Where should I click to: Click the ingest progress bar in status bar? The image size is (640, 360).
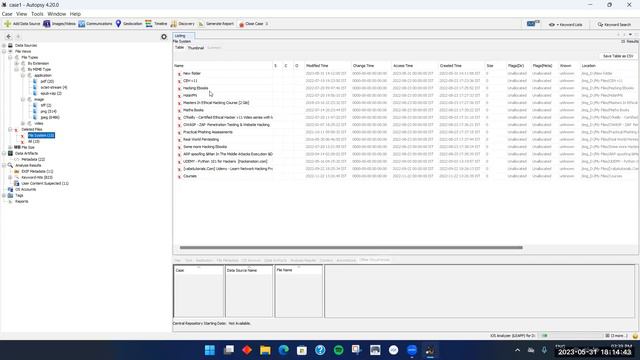coord(572,336)
